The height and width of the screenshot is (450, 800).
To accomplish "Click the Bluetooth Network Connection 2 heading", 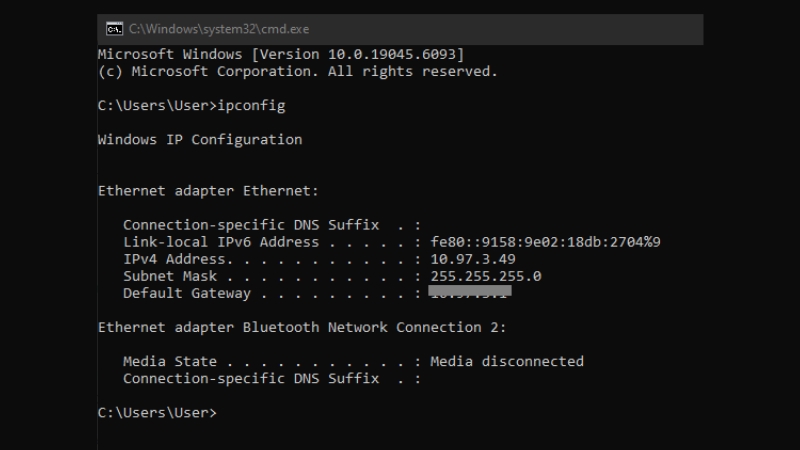I will pos(302,327).
